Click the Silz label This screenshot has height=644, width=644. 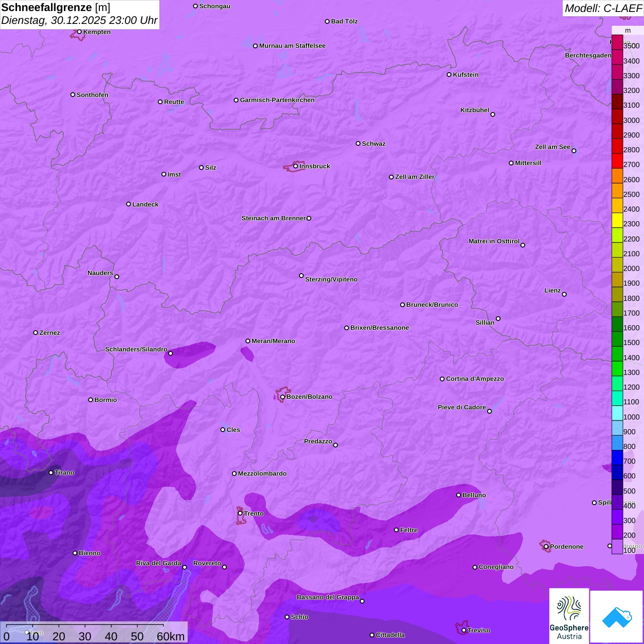click(211, 167)
